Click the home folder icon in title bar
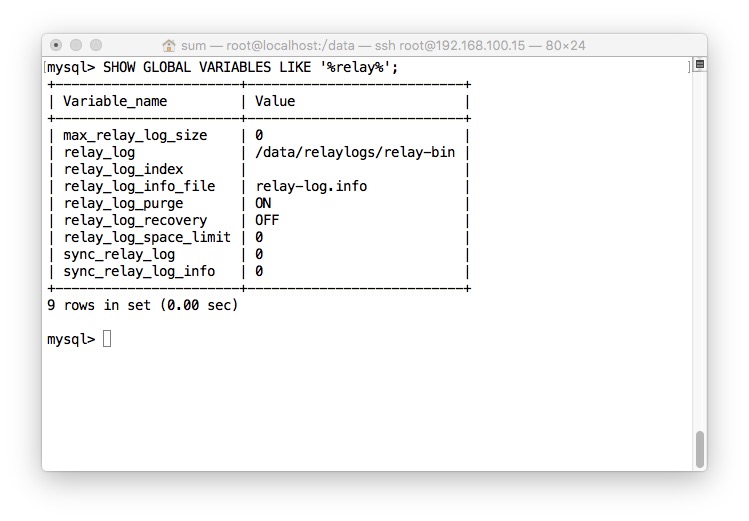The height and width of the screenshot is (521, 749). pos(169,45)
